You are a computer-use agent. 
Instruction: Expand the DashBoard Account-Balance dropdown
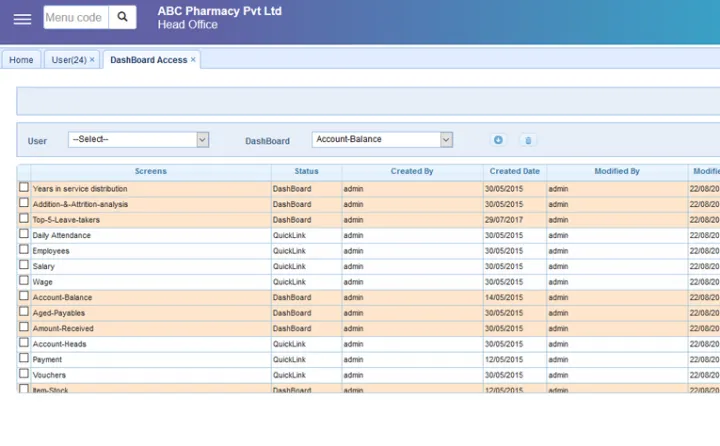382,140
